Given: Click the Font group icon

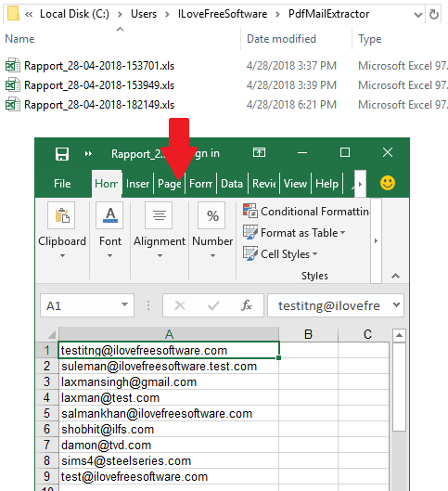Looking at the screenshot, I should pyautogui.click(x=109, y=215).
